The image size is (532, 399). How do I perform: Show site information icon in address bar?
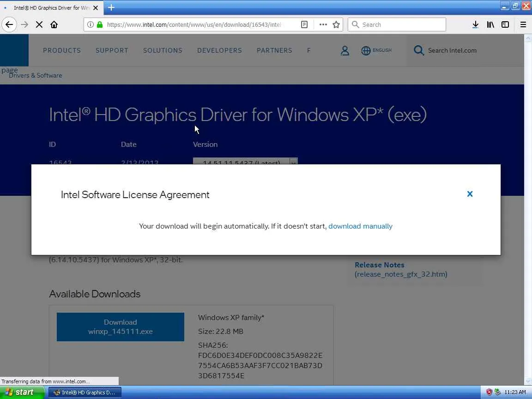point(90,24)
